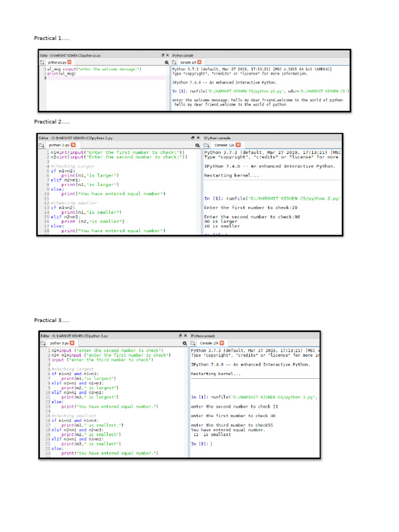Click 'IPython console' title in Practical 1
The height and width of the screenshot is (532, 399).
pos(183,55)
